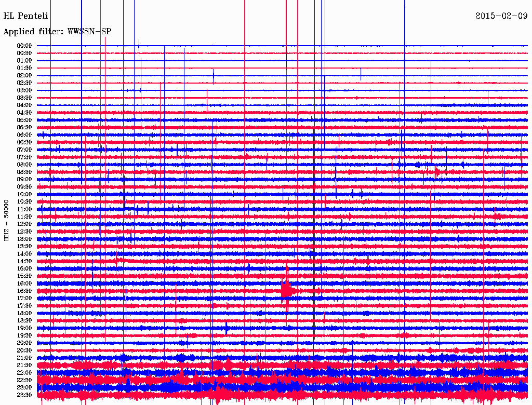This screenshot has height=405, width=532.
Task: Click the 15:30 time label
Action: click(24, 276)
